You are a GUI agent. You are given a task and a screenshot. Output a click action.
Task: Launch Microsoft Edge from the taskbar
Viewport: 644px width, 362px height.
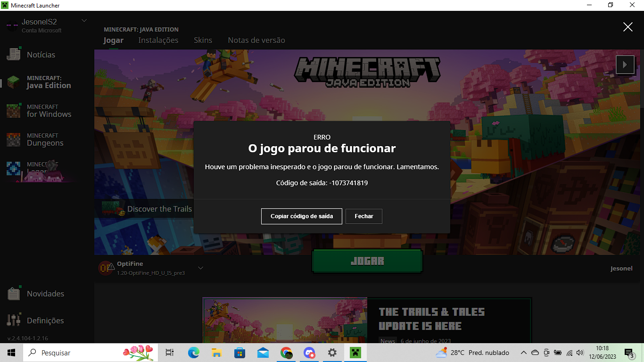point(193,353)
